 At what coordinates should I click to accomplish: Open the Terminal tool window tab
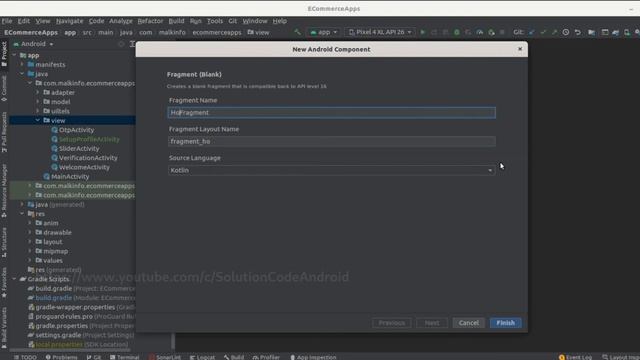pos(124,357)
